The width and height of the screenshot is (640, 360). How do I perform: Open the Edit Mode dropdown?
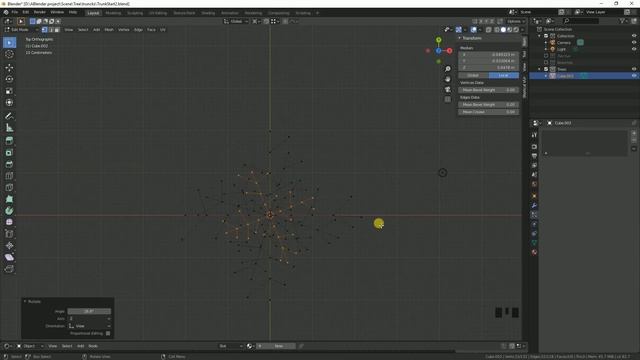pos(21,30)
